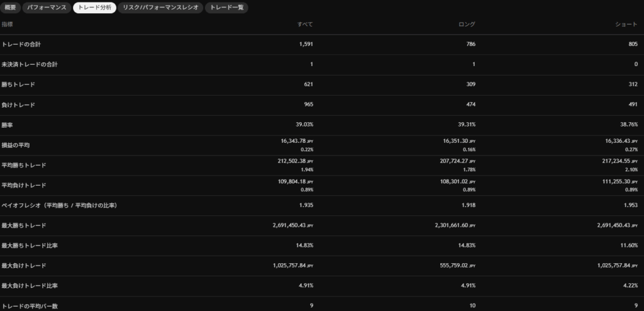Screen dimensions: 644x311
Task: Click payoff ratio value 1.935
Action: [306, 205]
